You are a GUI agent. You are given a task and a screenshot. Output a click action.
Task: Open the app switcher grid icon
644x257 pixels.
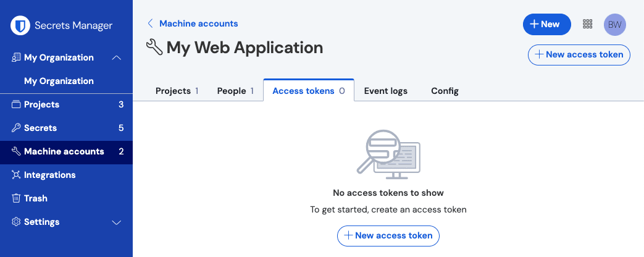588,24
